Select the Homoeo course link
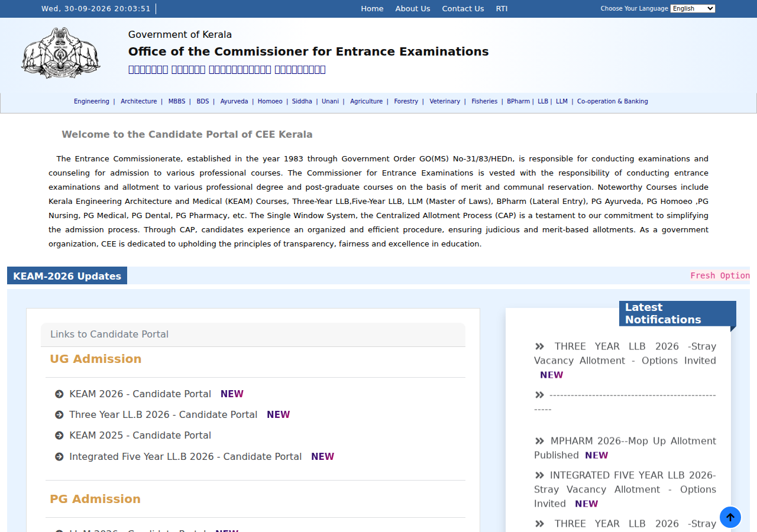Screen dimensions: 757x532 (270, 102)
